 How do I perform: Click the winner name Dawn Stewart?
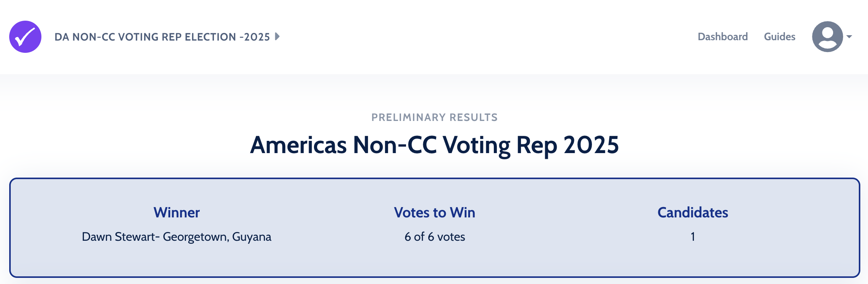pos(118,237)
